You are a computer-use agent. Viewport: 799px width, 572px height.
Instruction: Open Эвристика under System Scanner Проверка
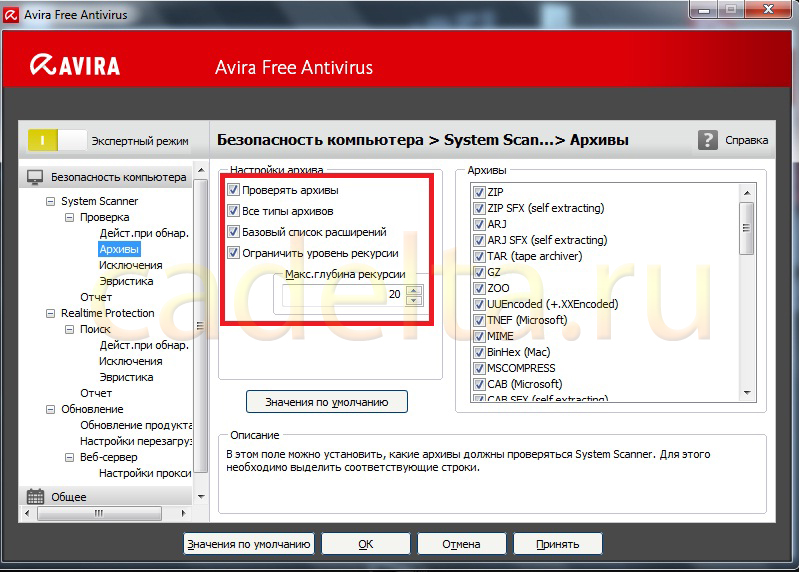coord(126,281)
